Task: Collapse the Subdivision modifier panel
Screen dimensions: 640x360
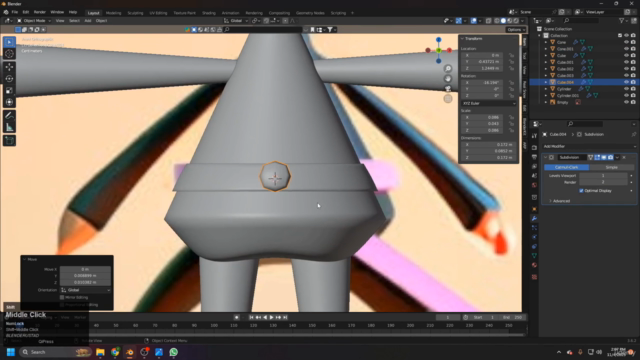Action: point(546,157)
